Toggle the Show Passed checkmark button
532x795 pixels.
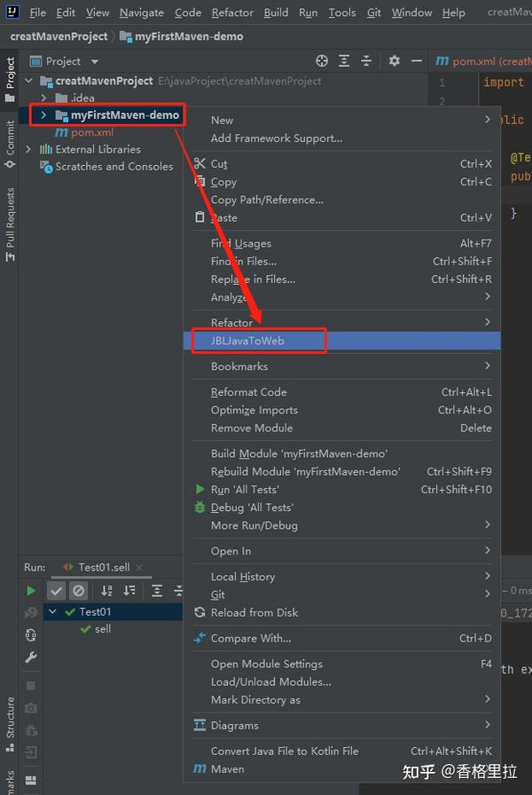tap(57, 590)
